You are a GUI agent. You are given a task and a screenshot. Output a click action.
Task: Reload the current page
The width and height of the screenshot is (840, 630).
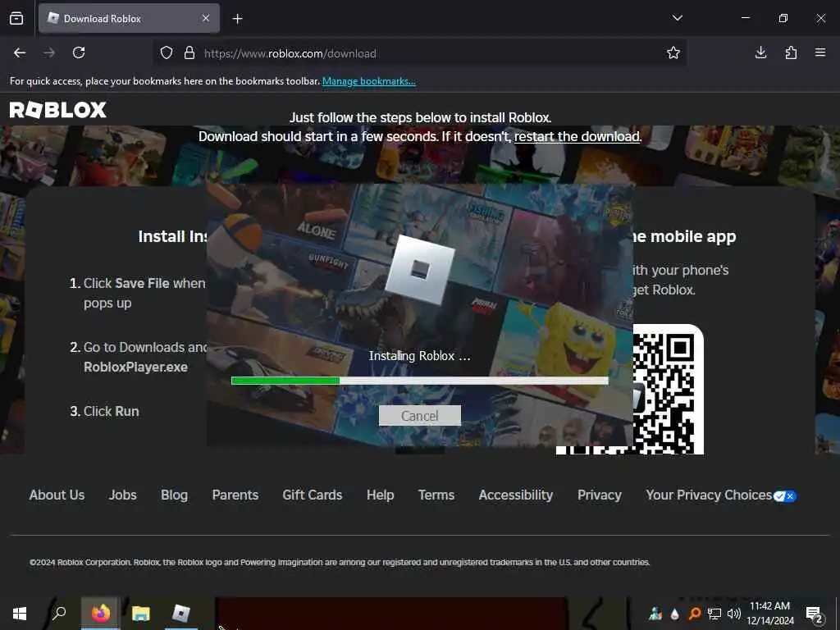tap(79, 52)
